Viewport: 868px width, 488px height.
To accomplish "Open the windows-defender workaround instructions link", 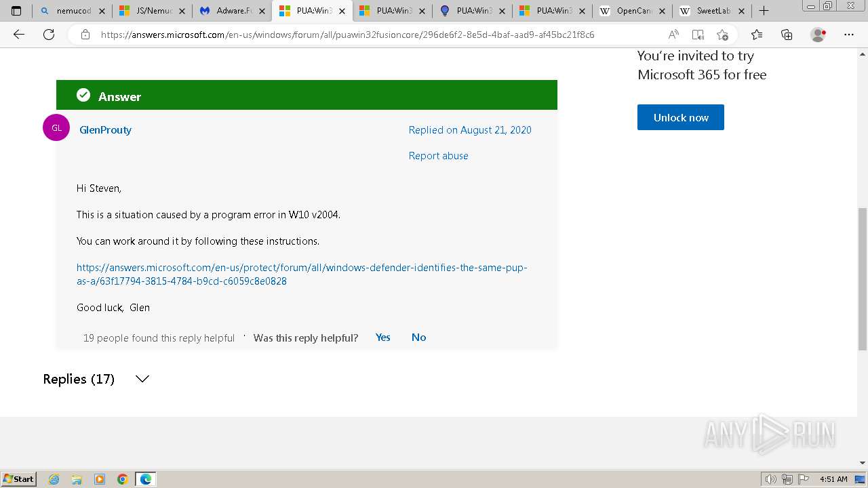I will pos(302,274).
